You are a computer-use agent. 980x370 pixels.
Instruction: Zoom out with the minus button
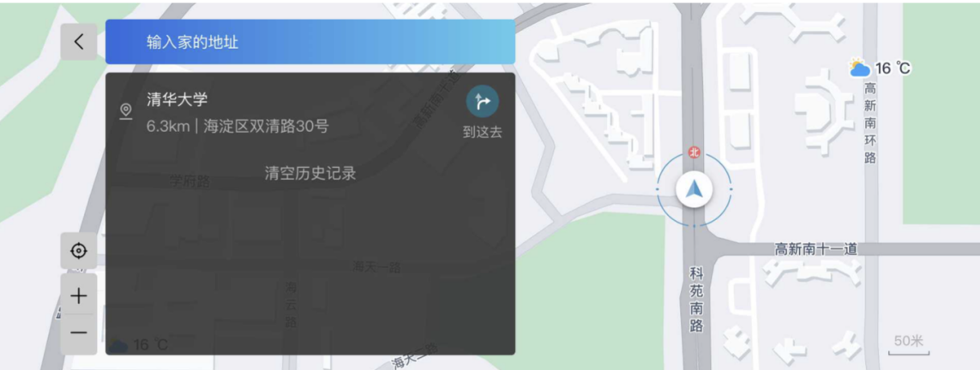78,333
